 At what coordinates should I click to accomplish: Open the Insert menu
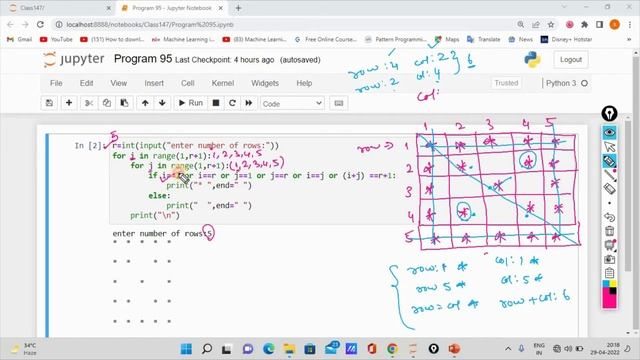point(154,83)
